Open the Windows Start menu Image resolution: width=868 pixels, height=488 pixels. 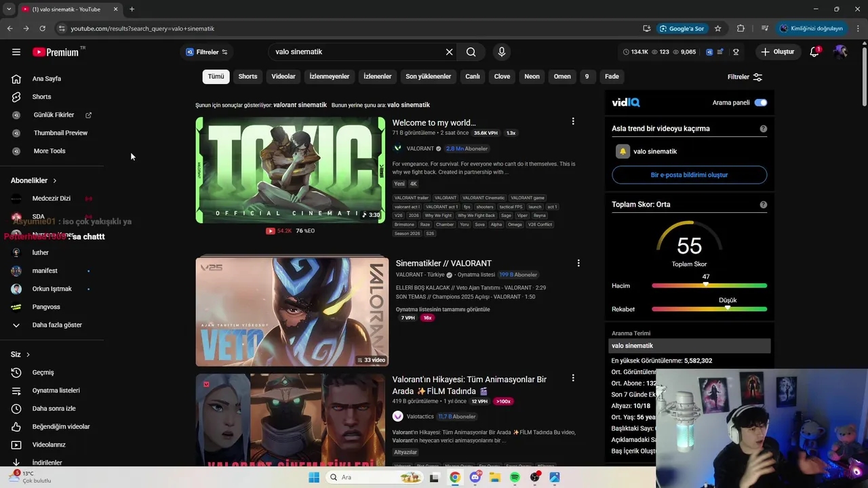(x=314, y=477)
